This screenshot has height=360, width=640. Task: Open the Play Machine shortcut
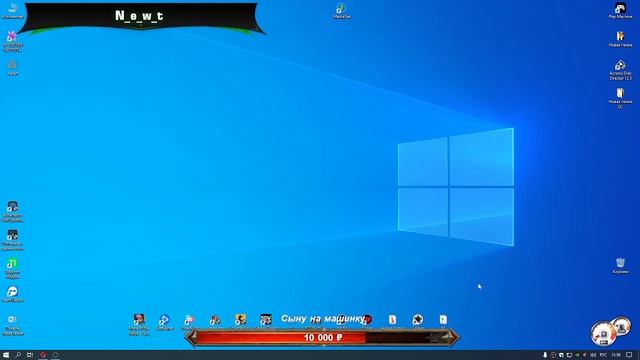tap(620, 11)
